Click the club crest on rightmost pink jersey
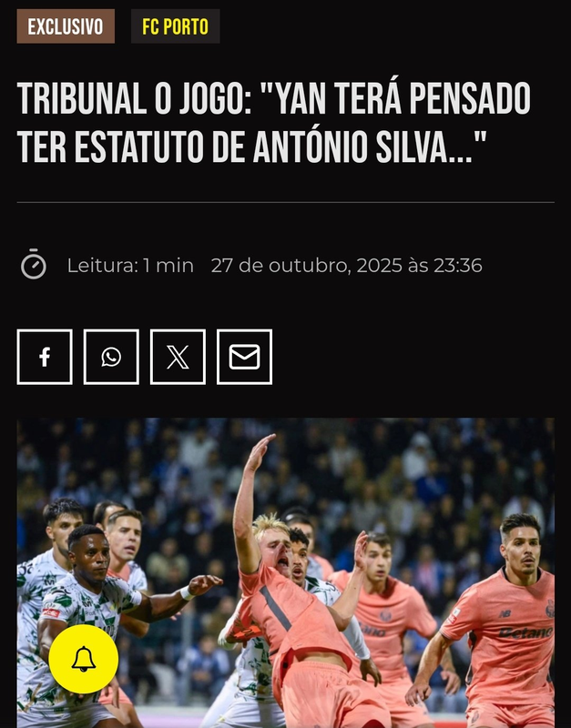Viewport: 571px width, 728px height. (x=550, y=608)
